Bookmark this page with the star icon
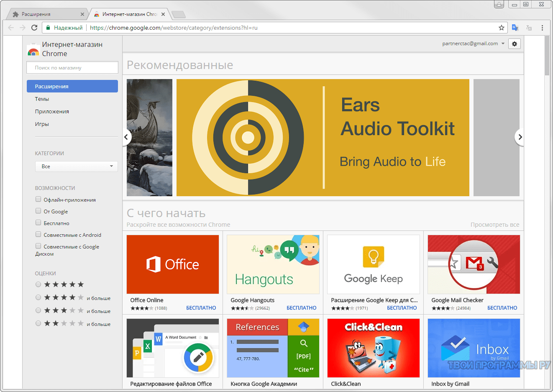The width and height of the screenshot is (553, 392). [x=501, y=28]
